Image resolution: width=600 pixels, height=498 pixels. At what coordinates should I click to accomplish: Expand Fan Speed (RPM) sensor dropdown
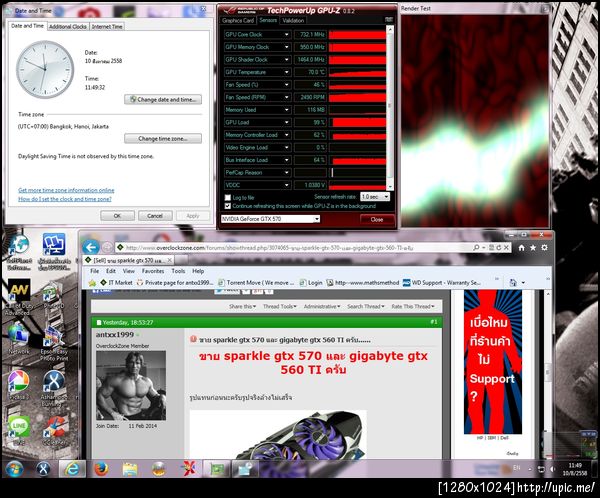pyautogui.click(x=286, y=97)
